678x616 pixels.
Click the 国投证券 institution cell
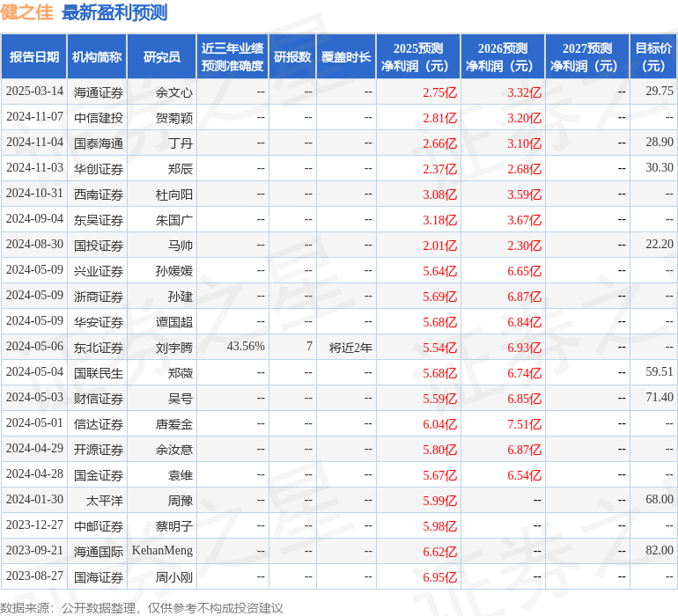click(99, 246)
